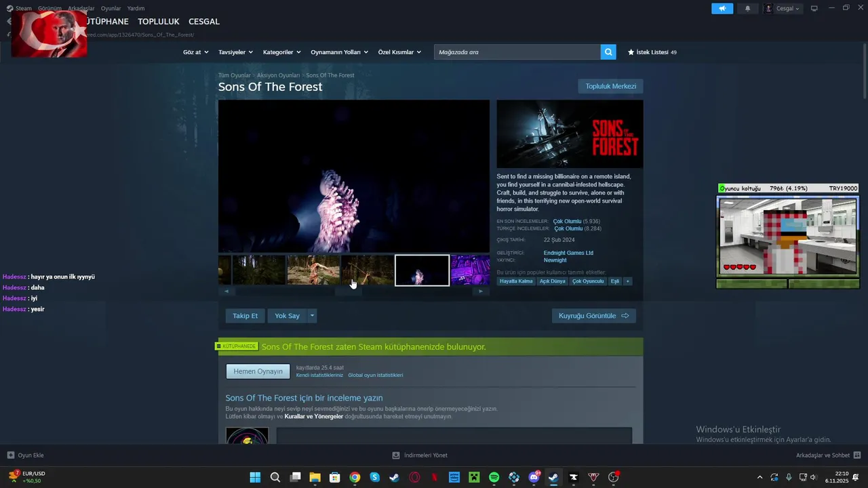Select the purple screenshot thumbnail
Viewport: 868px width, 488px height.
coord(470,270)
